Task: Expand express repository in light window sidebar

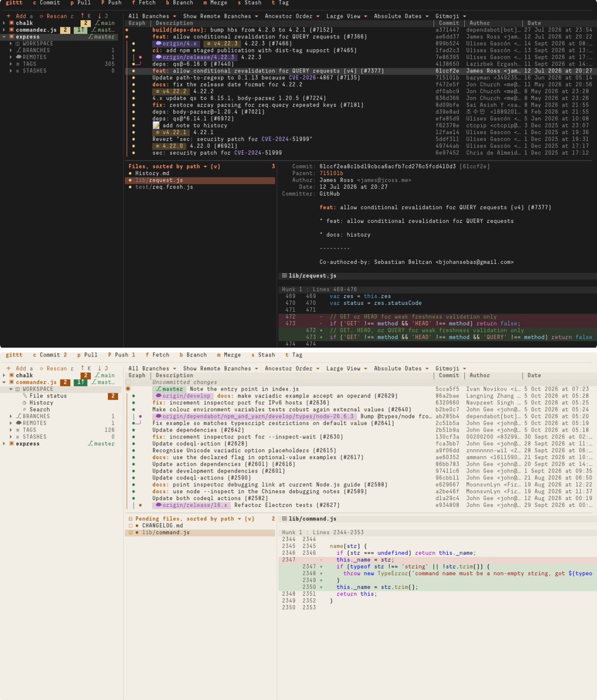Action: coord(4,444)
